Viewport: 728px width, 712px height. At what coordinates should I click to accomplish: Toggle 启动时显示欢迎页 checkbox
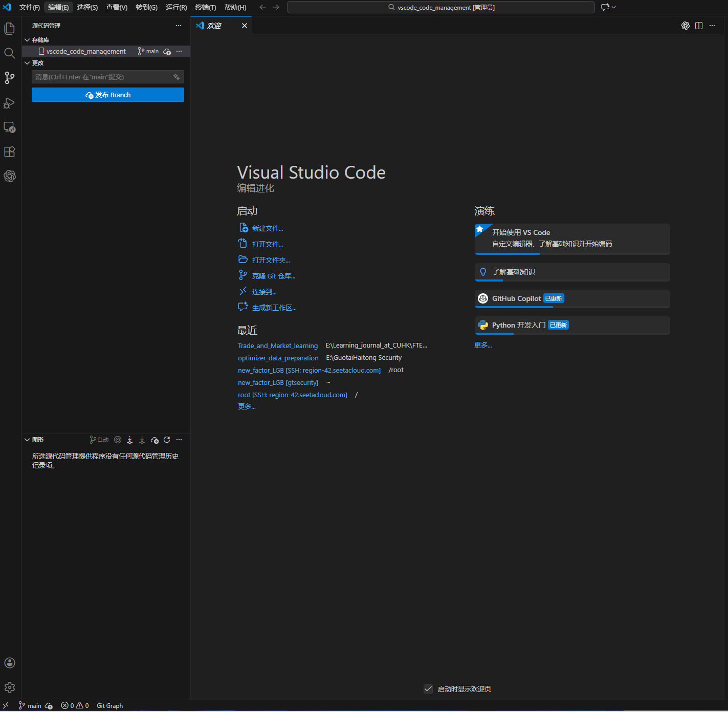click(428, 689)
